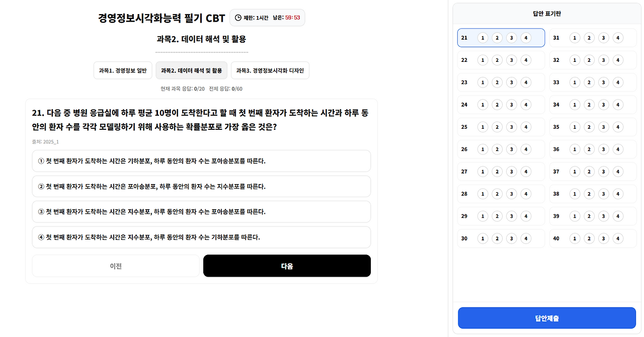The image size is (644, 337).
Task: Choose answer 2 for question 31
Action: [x=589, y=38]
